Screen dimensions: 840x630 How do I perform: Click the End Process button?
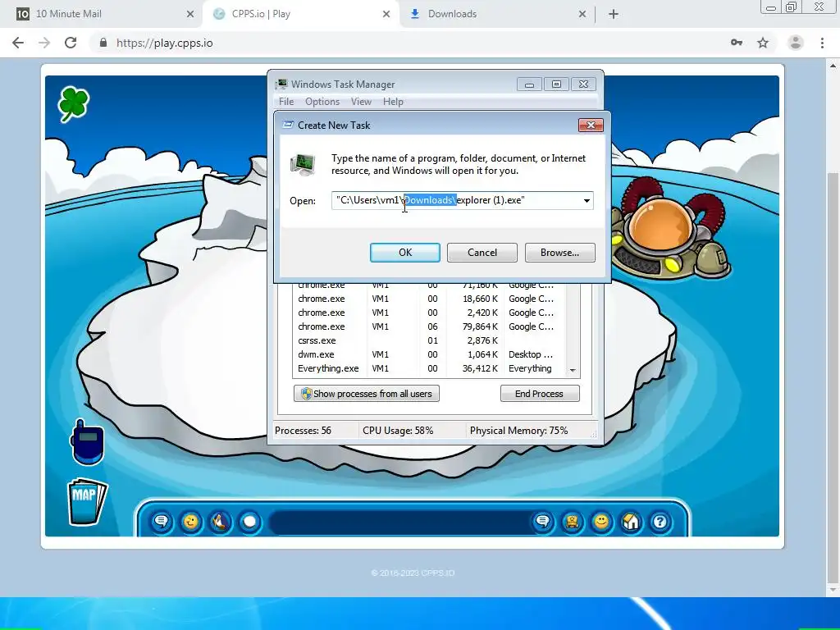tap(540, 394)
